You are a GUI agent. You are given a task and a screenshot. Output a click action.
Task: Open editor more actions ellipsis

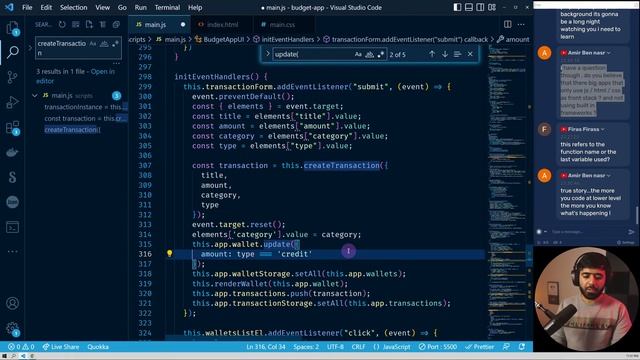coord(521,24)
